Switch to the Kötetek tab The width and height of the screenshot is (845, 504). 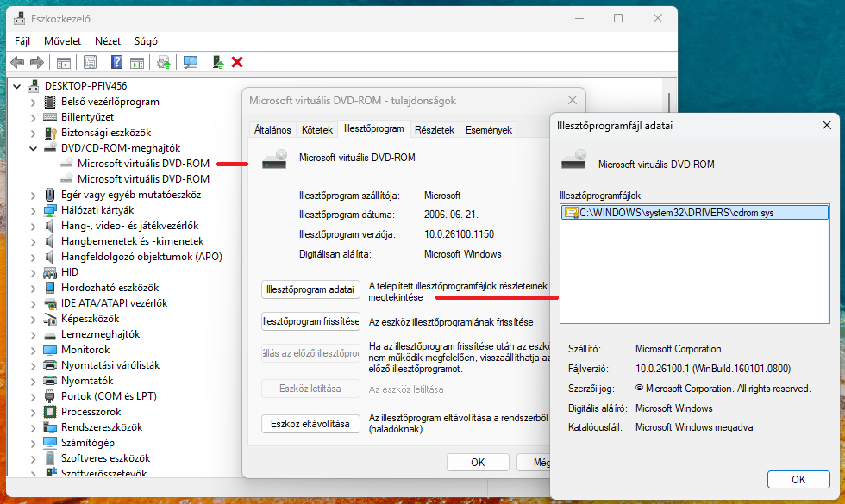[x=317, y=130]
